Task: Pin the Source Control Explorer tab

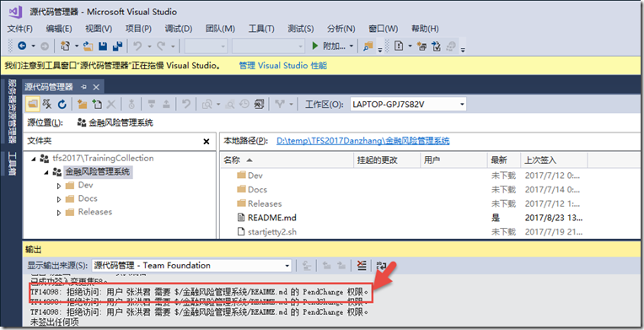Action: [83, 87]
